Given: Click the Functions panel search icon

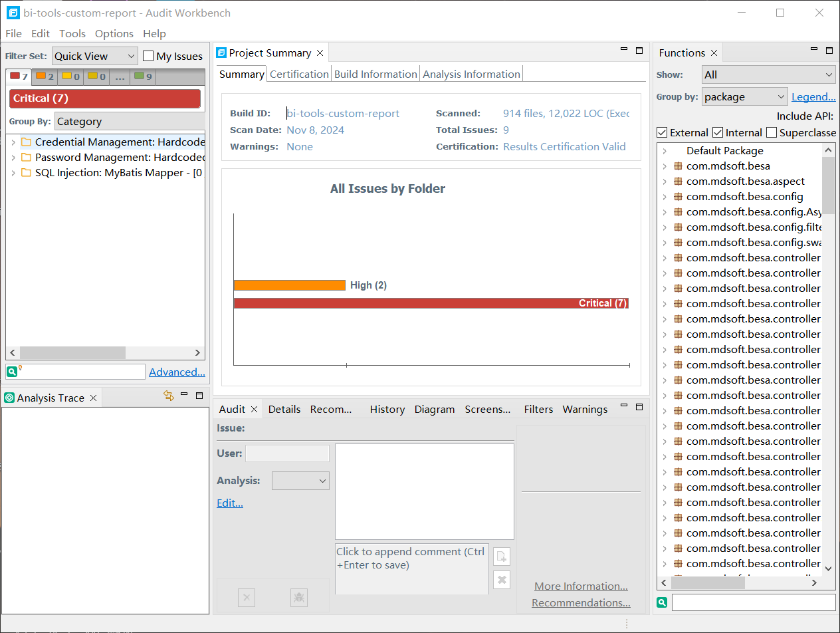Looking at the screenshot, I should [x=662, y=602].
